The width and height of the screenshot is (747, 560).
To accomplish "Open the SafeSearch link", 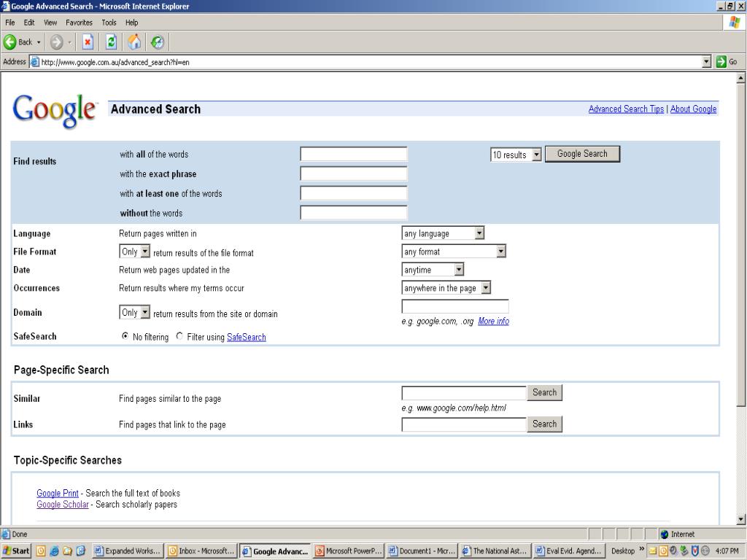I will click(x=247, y=337).
